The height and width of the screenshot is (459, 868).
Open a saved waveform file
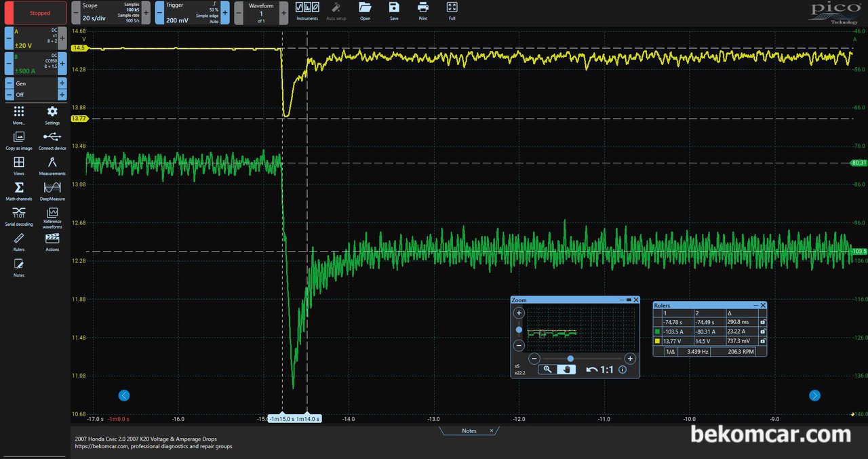click(365, 11)
